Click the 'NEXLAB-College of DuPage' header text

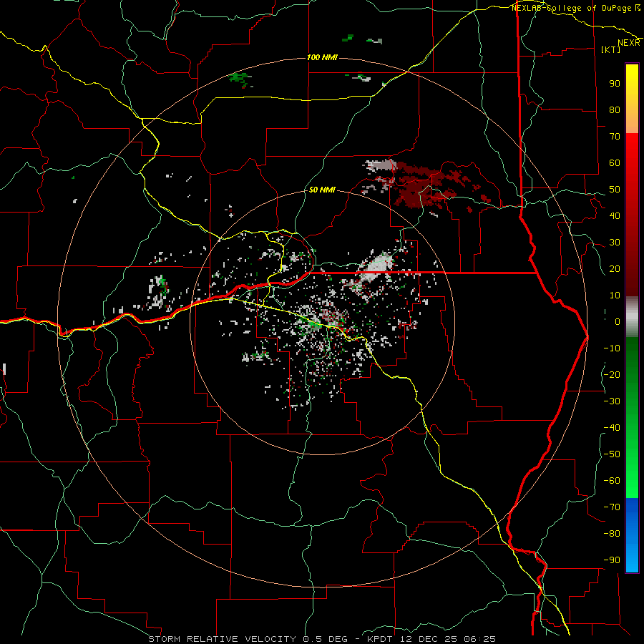(572, 8)
